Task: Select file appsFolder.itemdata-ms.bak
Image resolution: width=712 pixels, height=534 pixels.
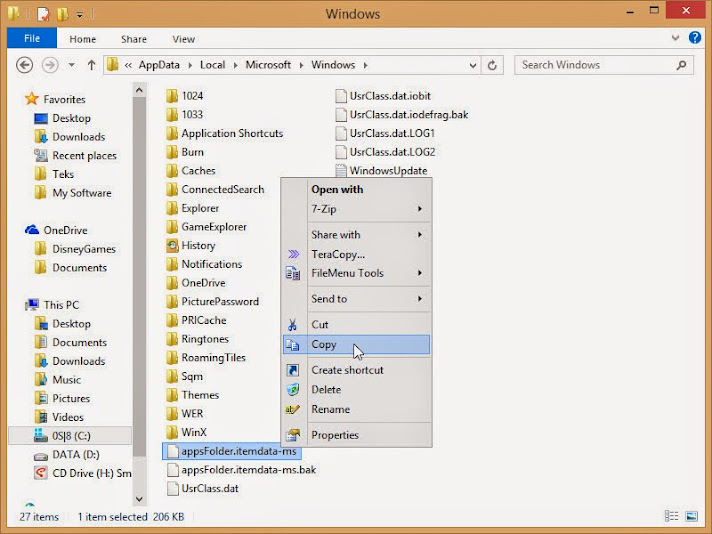Action: [242, 470]
